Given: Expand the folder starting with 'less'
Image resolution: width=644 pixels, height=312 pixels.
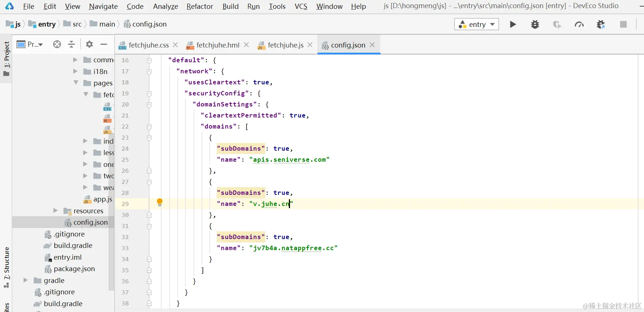Looking at the screenshot, I should 85,153.
